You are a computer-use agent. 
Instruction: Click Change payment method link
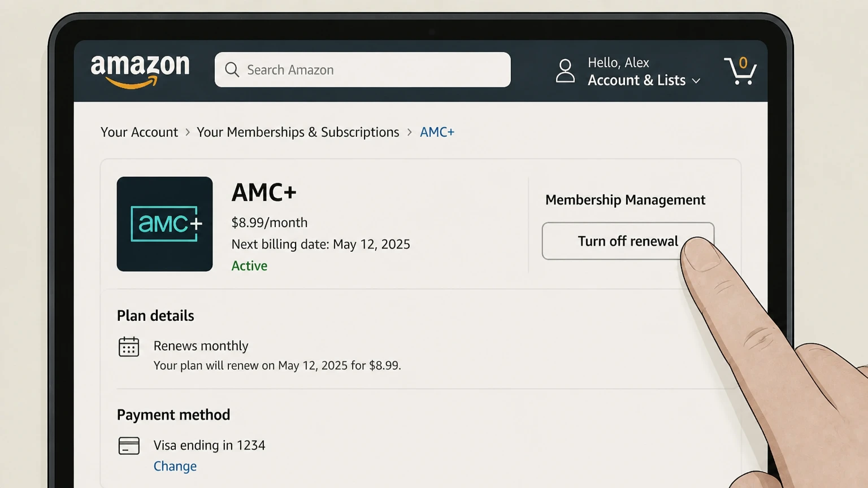(x=175, y=467)
